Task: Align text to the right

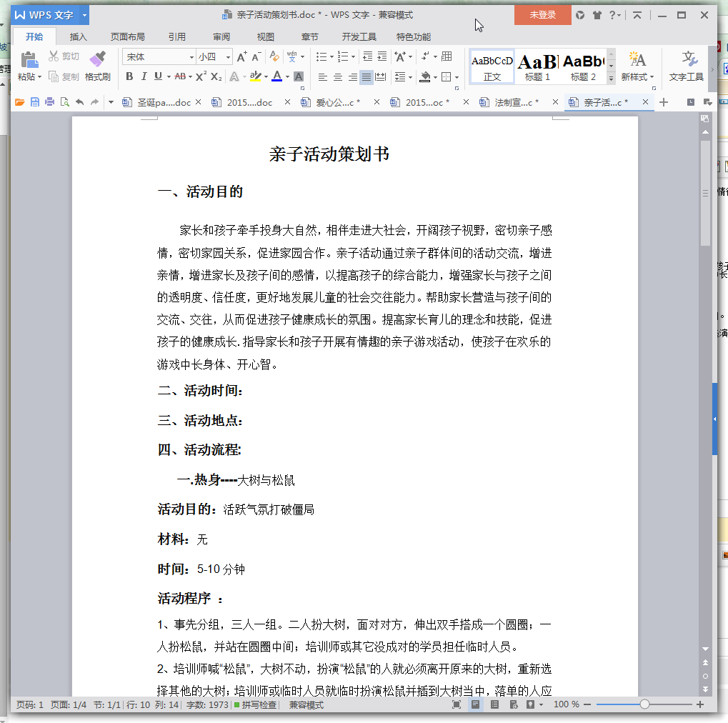Action: (352, 76)
